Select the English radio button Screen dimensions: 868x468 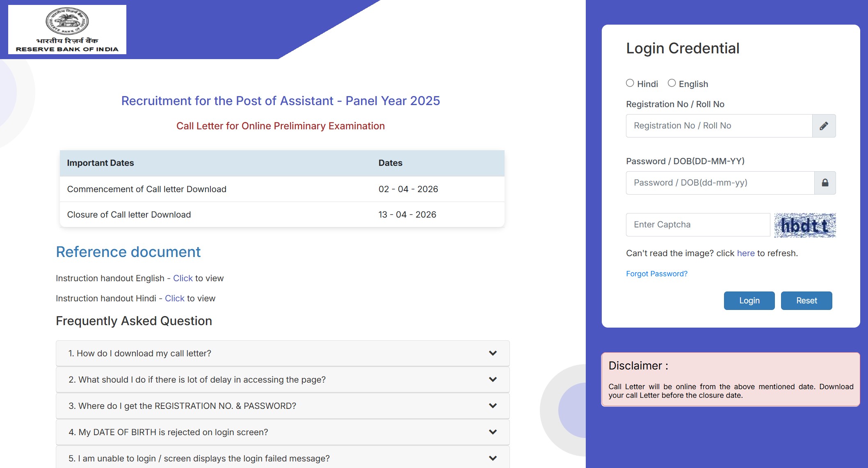tap(672, 83)
